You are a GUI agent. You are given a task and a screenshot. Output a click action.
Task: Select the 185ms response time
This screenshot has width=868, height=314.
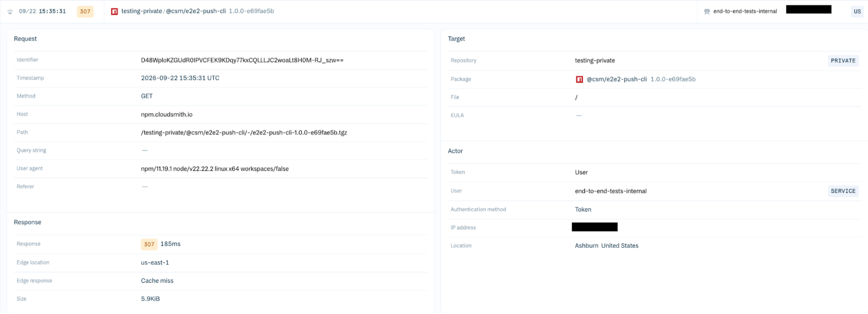pos(170,244)
